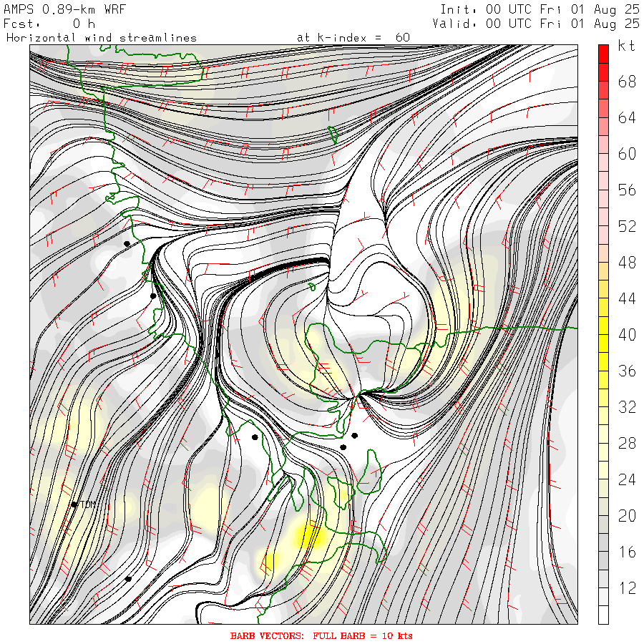Click the white bottom segment of the colorbar
This screenshot has width=644, height=644.
(603, 615)
